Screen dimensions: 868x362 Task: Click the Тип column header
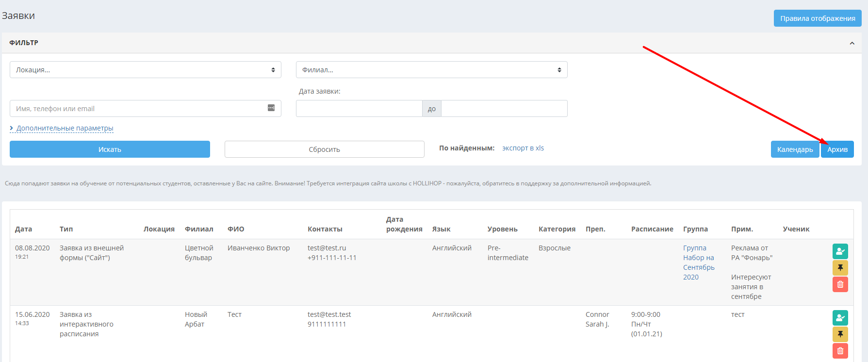[x=66, y=229]
